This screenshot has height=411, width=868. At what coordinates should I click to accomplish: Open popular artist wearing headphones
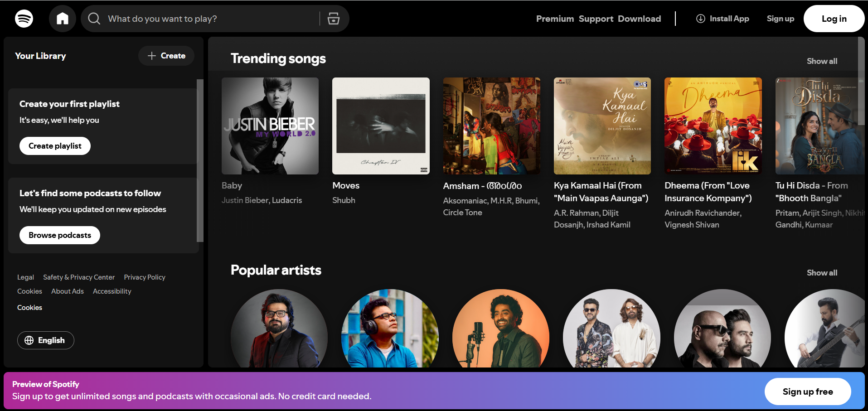click(x=390, y=329)
